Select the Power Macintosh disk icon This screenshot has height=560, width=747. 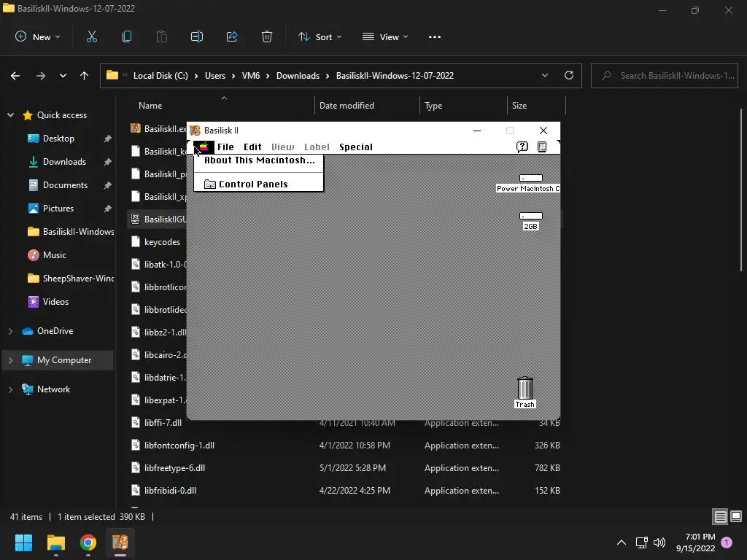point(531,178)
